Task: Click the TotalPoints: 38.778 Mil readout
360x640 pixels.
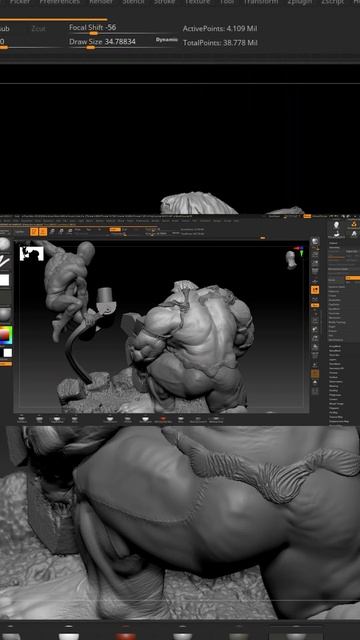Action: [220, 42]
